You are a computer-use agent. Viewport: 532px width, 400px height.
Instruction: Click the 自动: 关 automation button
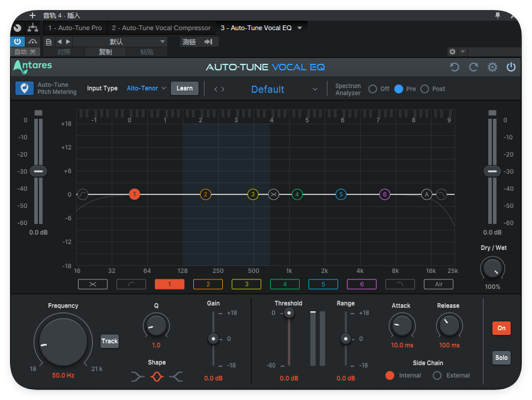tap(25, 52)
